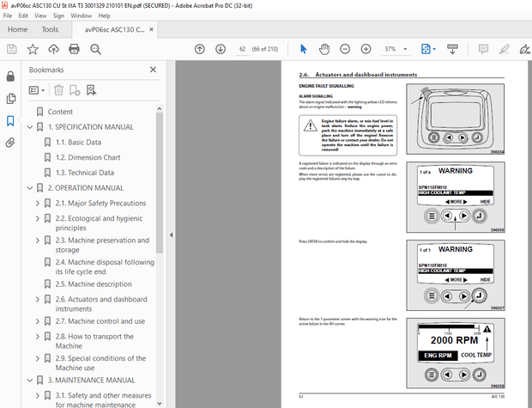
Task: Expand 2.3. Machine preservation and storage
Action: (x=38, y=241)
